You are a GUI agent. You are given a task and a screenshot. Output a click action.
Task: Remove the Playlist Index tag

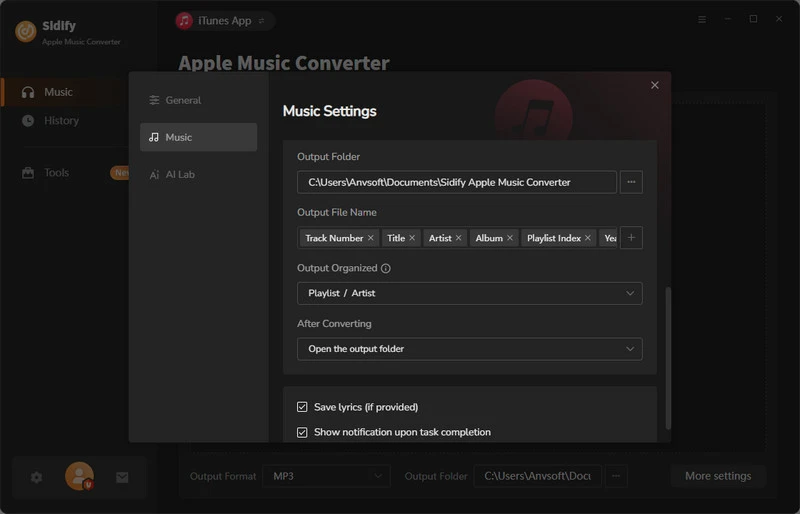588,238
